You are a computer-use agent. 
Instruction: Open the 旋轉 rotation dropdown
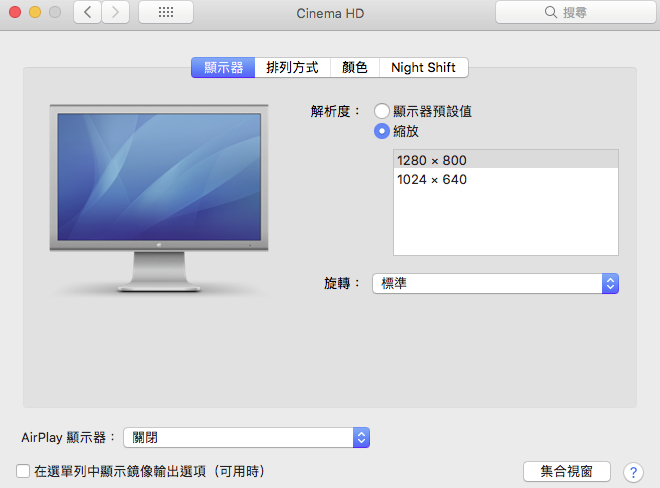(x=495, y=283)
